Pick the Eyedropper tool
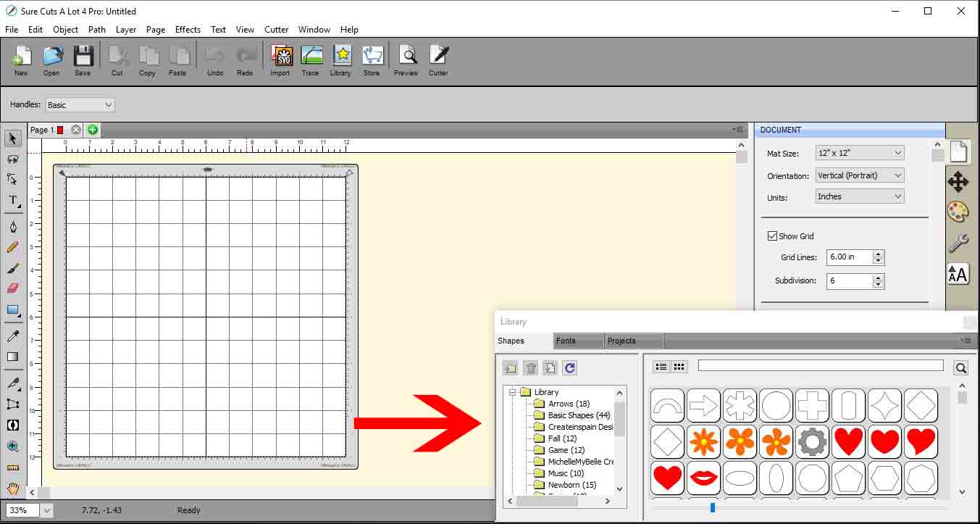980x524 pixels. (x=13, y=336)
